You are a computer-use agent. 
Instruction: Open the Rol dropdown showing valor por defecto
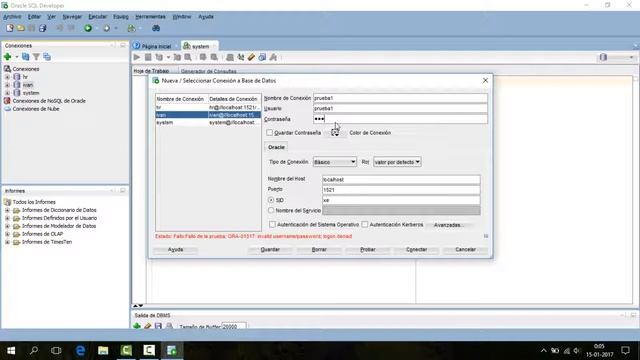pyautogui.click(x=397, y=162)
